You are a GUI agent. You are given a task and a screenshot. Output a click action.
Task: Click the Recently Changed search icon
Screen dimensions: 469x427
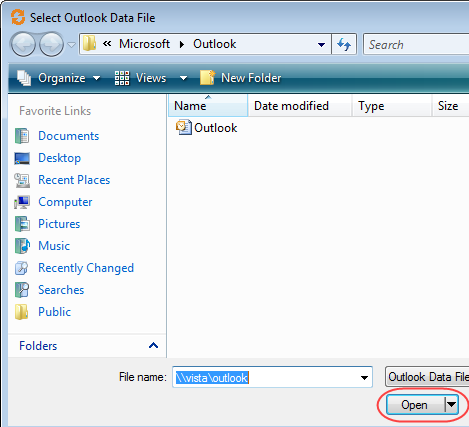point(22,268)
